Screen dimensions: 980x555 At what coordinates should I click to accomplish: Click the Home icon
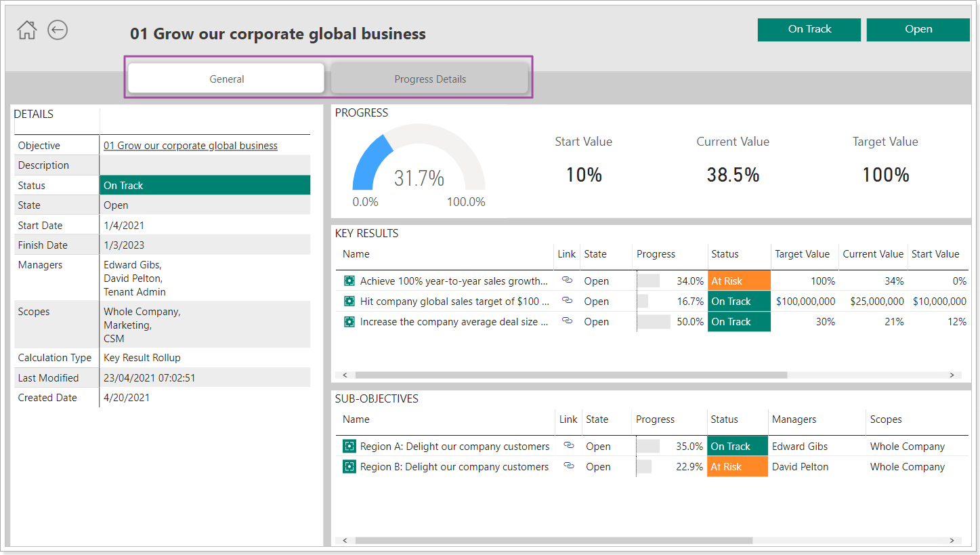pyautogui.click(x=26, y=30)
